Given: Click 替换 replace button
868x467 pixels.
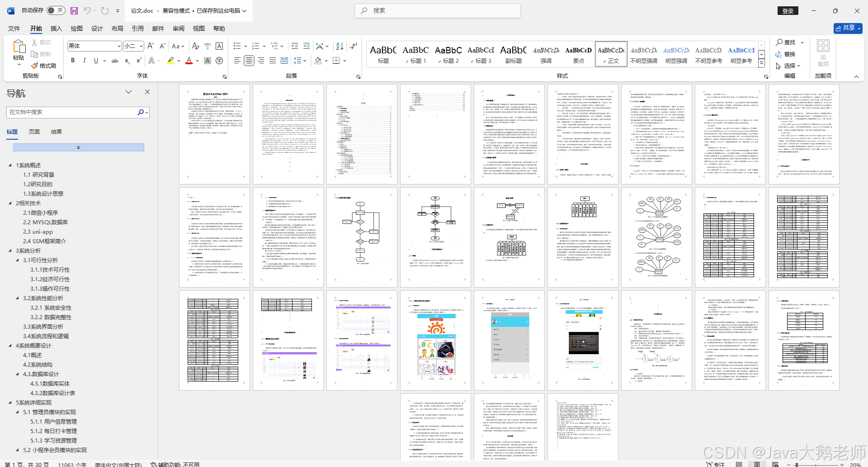Looking at the screenshot, I should click(786, 54).
